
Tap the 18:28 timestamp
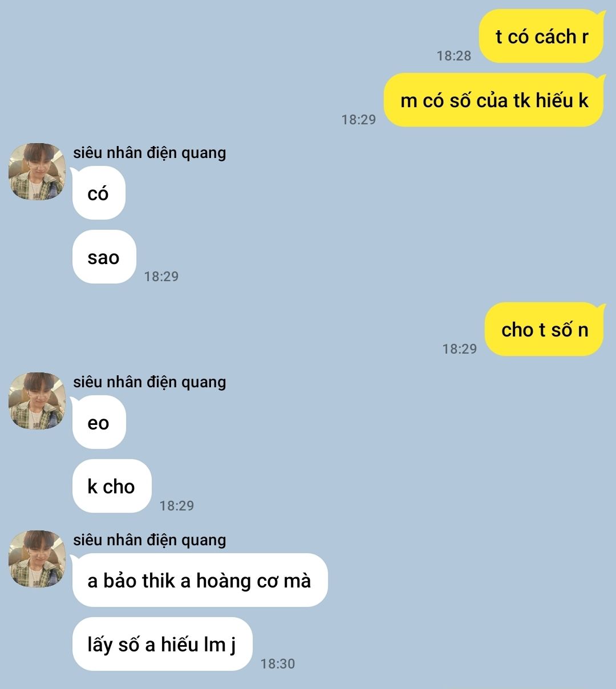[x=454, y=55]
